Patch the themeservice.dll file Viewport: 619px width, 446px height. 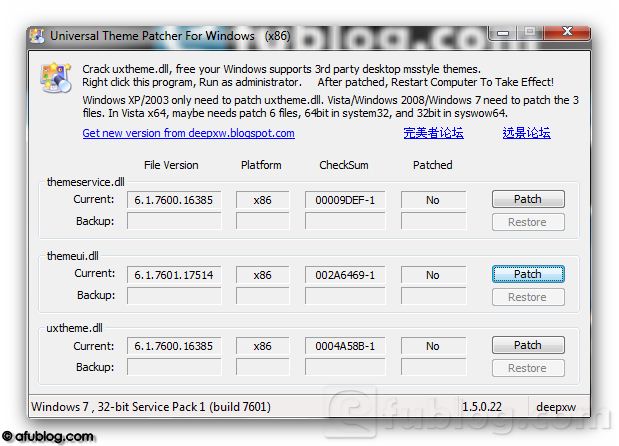coord(528,199)
